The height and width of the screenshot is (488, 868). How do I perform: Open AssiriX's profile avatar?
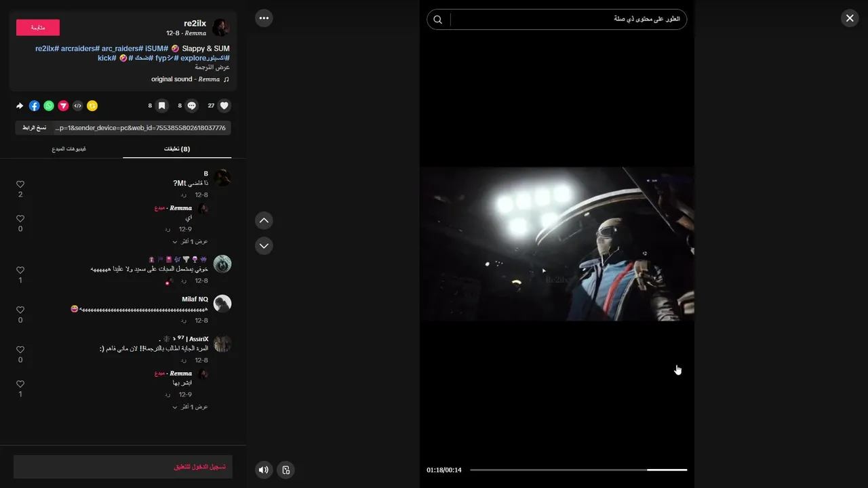tap(222, 344)
